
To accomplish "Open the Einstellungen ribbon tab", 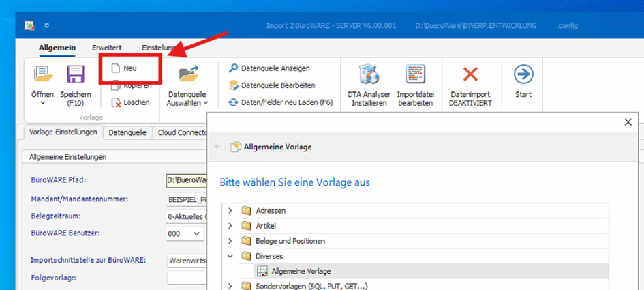I will tap(159, 48).
